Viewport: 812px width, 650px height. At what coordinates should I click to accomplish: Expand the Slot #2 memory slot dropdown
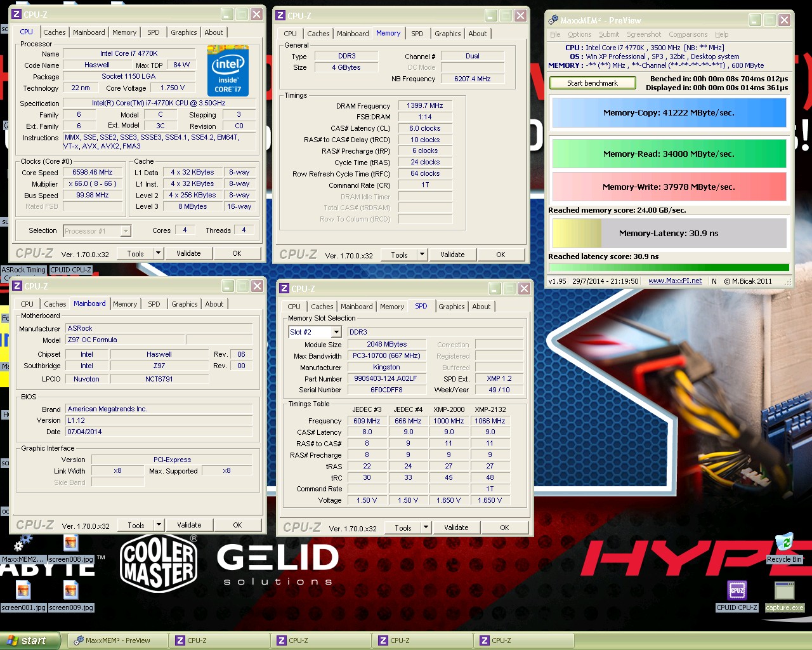click(x=336, y=332)
